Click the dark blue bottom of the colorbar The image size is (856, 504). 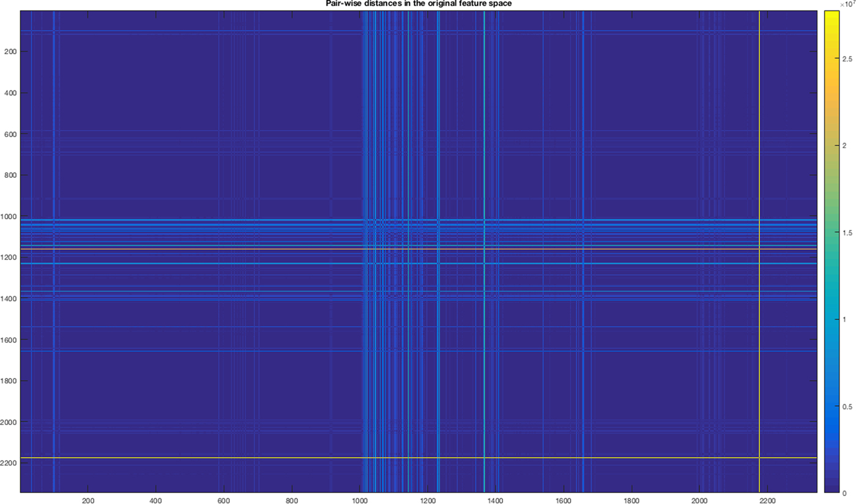click(831, 488)
